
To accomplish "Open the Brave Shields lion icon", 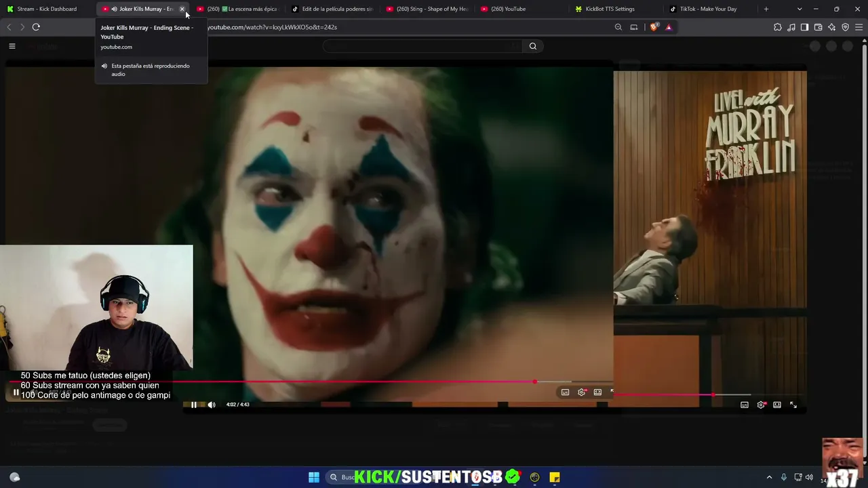I will (654, 27).
